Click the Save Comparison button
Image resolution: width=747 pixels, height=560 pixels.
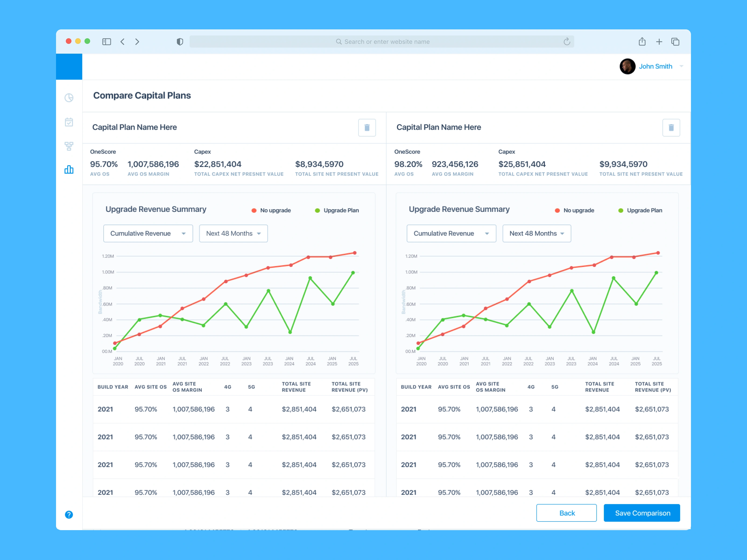point(642,513)
